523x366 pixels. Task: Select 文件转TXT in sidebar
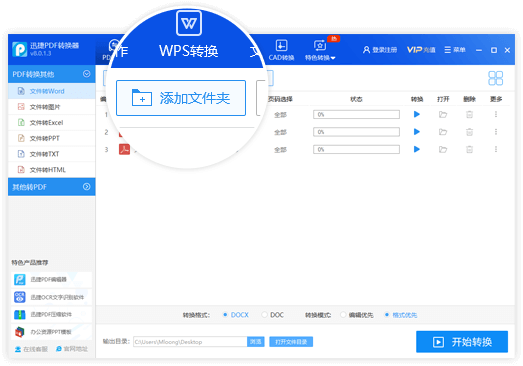[52, 154]
